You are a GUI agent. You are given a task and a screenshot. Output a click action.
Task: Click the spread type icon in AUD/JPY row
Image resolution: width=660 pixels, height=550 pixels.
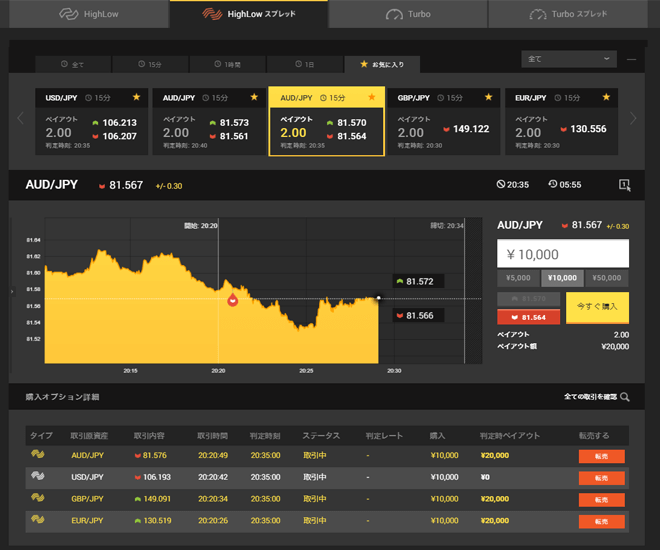click(37, 454)
